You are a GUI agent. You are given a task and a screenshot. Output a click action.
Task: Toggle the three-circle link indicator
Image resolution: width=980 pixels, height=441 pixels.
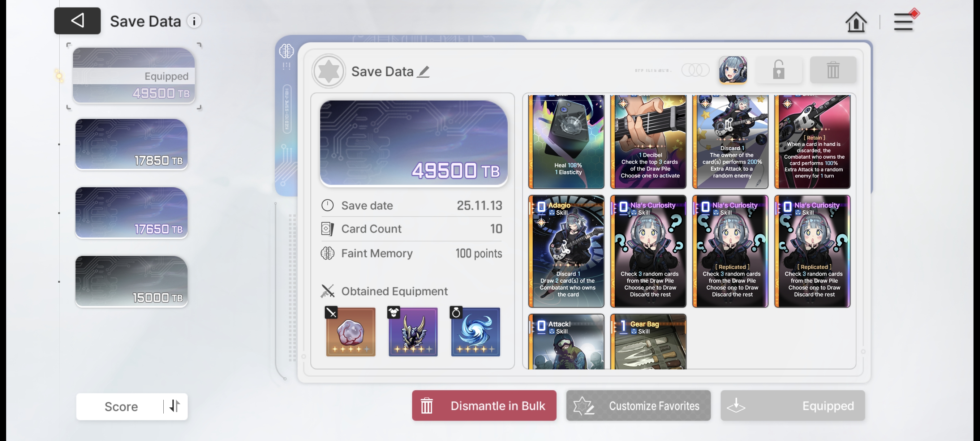pos(695,70)
